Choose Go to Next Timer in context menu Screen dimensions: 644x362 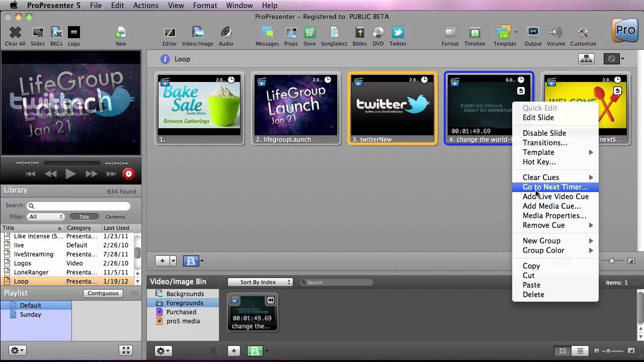555,187
